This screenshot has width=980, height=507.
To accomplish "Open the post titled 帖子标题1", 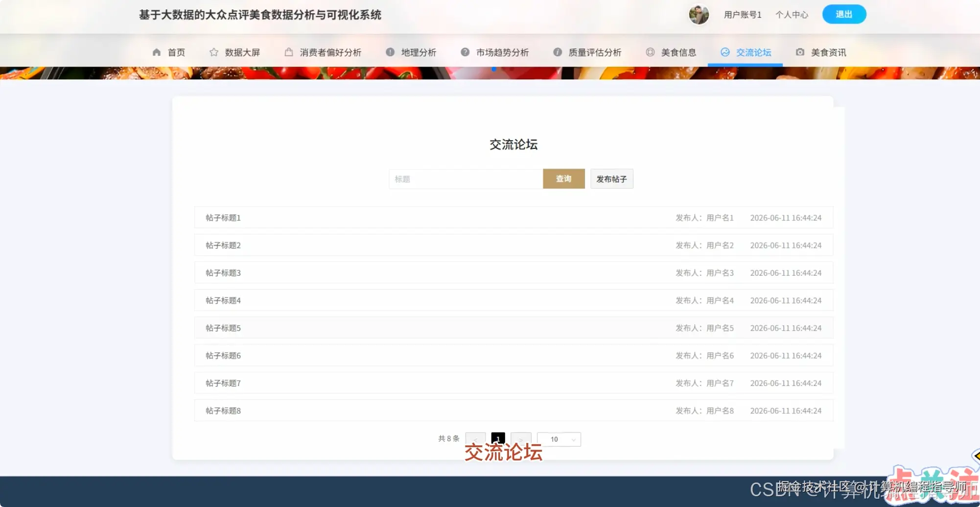I will (223, 217).
